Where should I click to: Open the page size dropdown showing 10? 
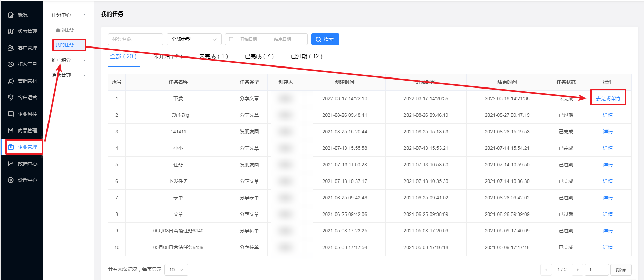coord(176,270)
